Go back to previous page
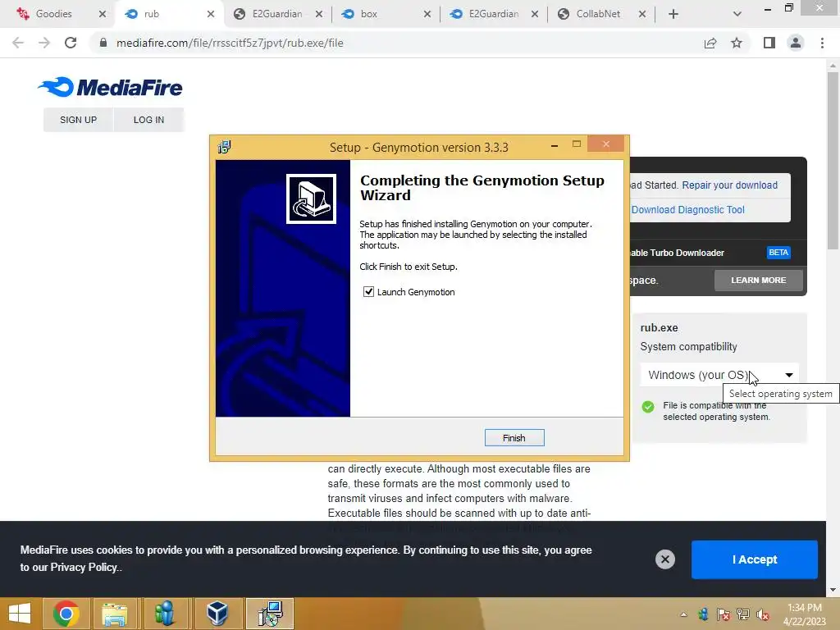The image size is (840, 630). coord(18,43)
